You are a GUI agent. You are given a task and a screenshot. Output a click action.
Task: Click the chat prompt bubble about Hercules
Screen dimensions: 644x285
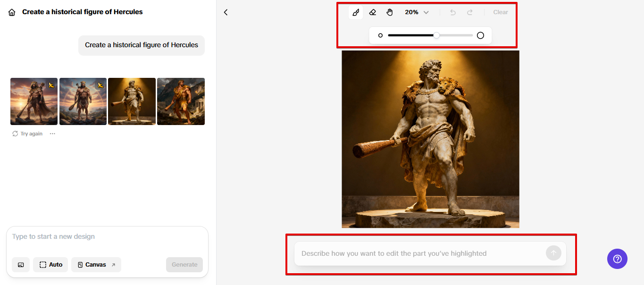(x=142, y=45)
